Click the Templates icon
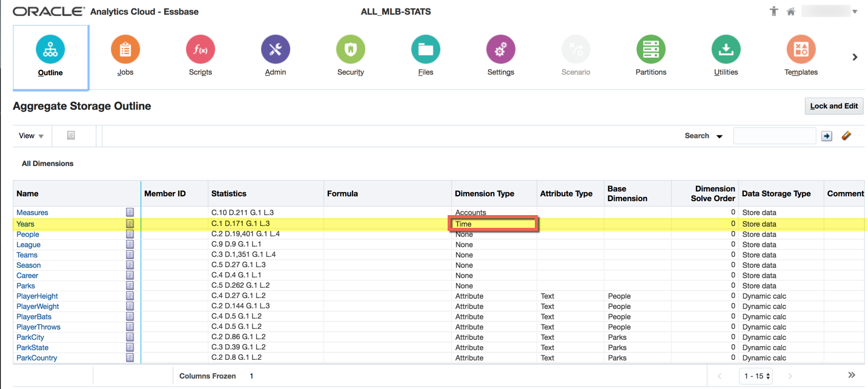 pyautogui.click(x=801, y=50)
